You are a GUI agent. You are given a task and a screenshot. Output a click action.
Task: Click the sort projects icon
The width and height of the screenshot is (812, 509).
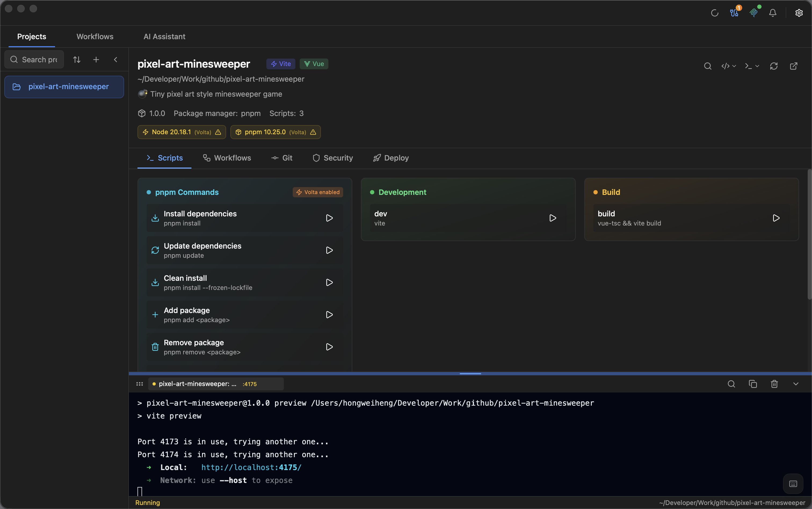point(77,60)
